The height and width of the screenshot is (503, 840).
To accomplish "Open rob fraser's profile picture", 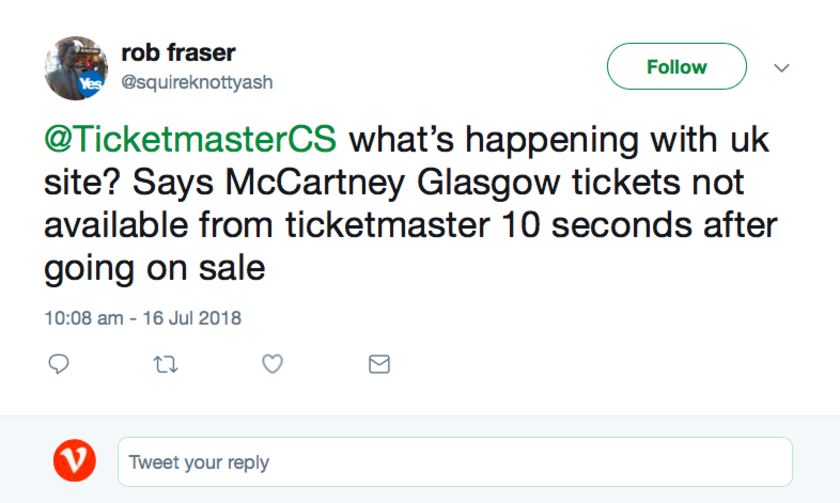I will [76, 68].
